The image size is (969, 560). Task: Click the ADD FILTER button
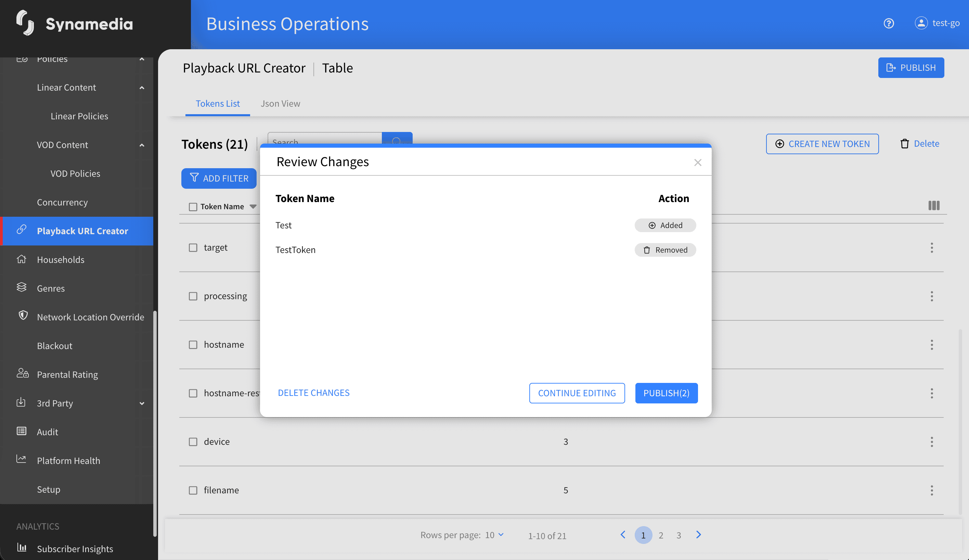click(x=219, y=178)
